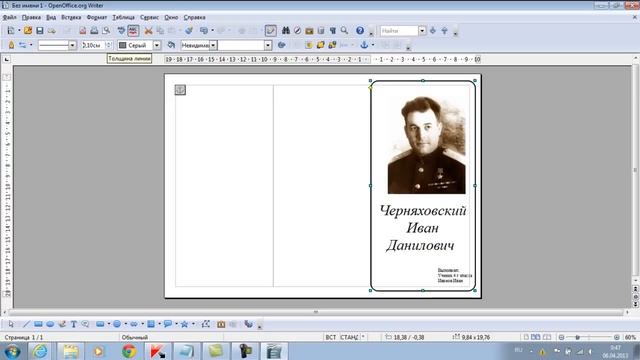640x360 pixels.
Task: Select the Text tool T icon
Action: [x=73, y=324]
